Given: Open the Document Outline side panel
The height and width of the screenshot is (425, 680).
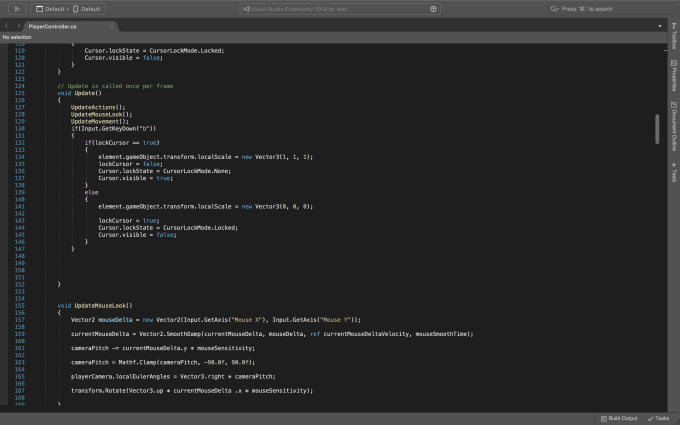Looking at the screenshot, I should (x=673, y=126).
